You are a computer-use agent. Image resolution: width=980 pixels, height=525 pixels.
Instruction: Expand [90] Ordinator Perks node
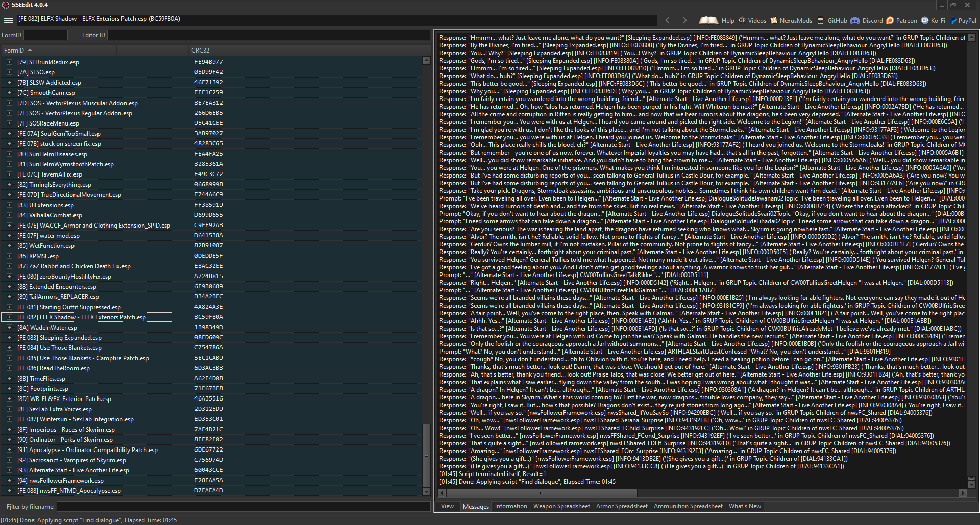[9, 440]
